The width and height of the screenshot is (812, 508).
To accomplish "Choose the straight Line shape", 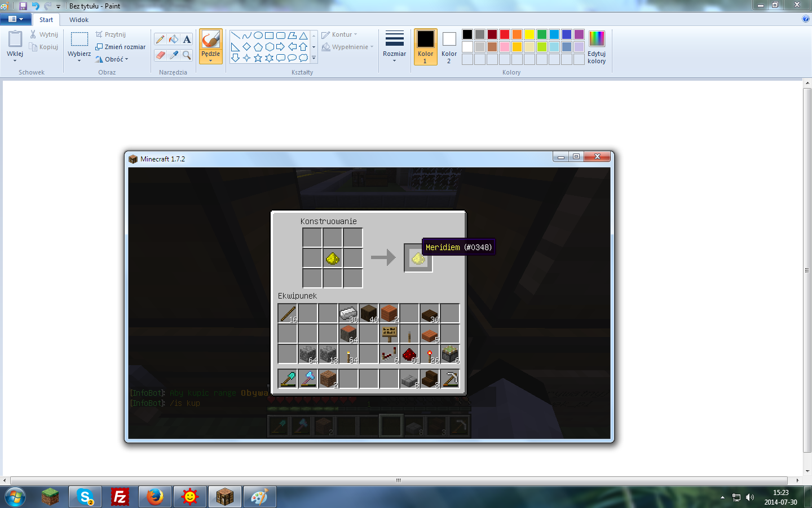I will coord(236,36).
